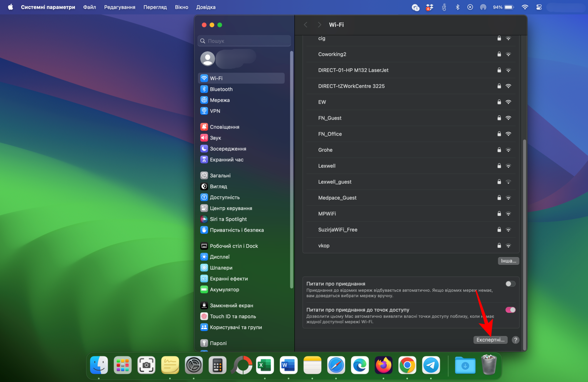
Task: Open the Перегляд menu
Action: pyautogui.click(x=155, y=7)
